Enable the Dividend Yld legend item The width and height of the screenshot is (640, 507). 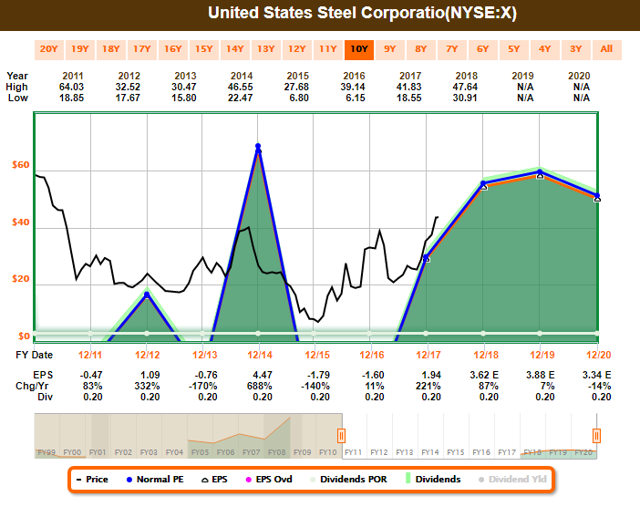click(513, 479)
